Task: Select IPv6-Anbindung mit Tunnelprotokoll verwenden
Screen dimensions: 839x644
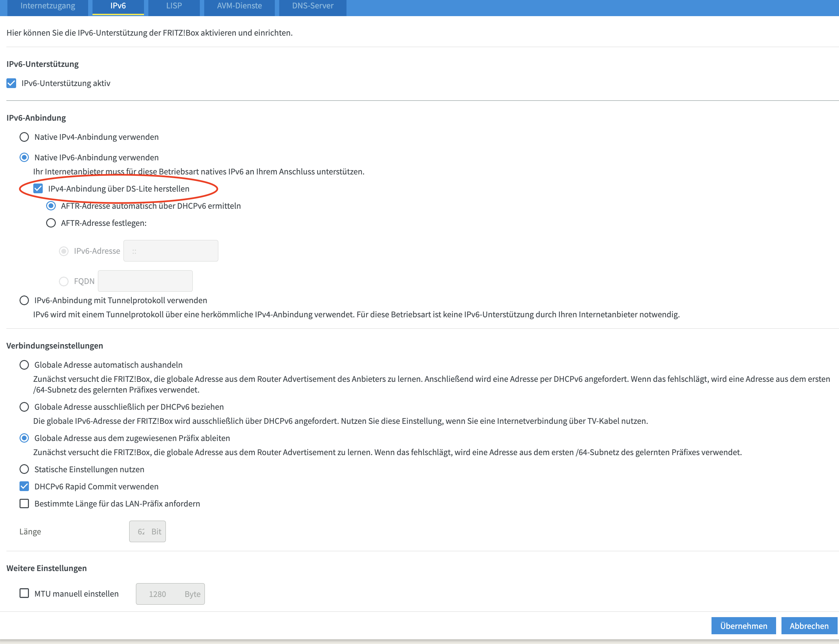Action: [x=24, y=300]
